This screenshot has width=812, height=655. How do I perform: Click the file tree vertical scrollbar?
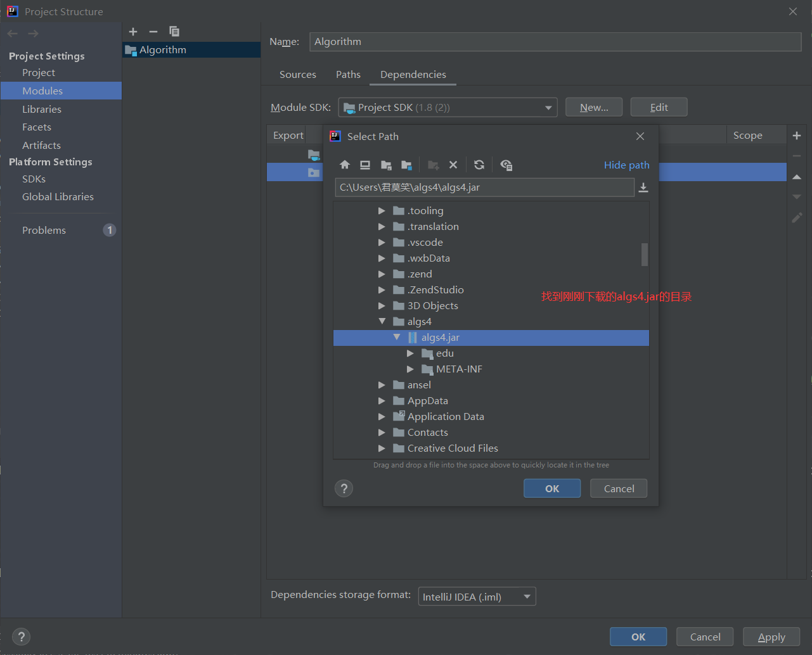[x=645, y=255]
